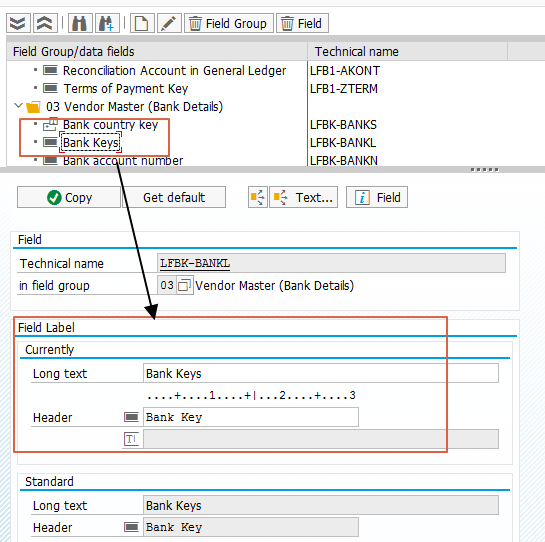The width and height of the screenshot is (545, 542).
Task: Click the Create new document icon
Action: 142,23
